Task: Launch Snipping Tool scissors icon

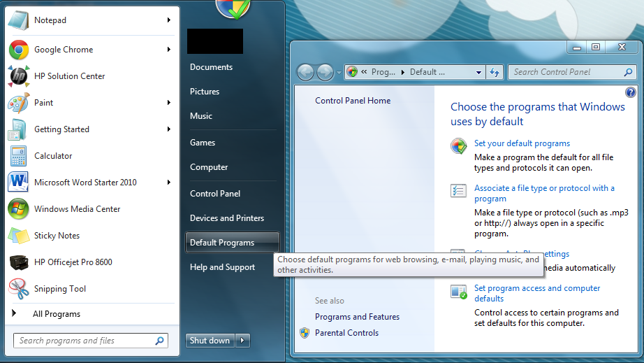Action: (x=18, y=288)
